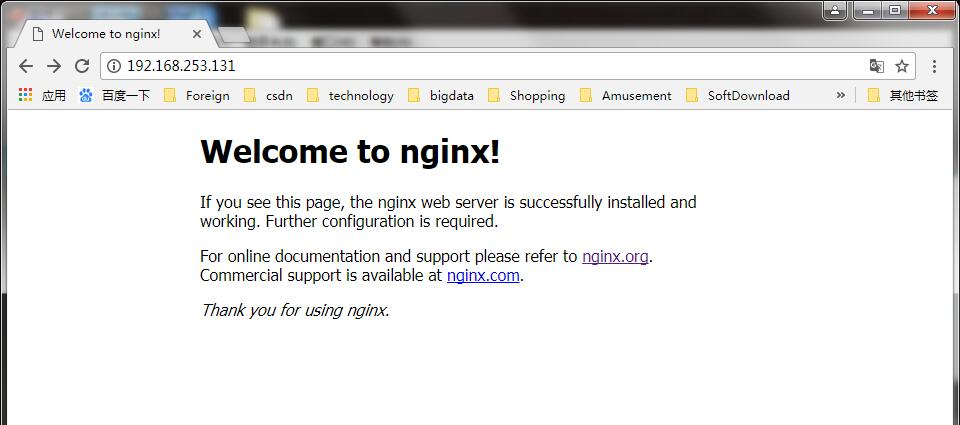The image size is (960, 425).
Task: Click the translate page icon
Action: [877, 66]
